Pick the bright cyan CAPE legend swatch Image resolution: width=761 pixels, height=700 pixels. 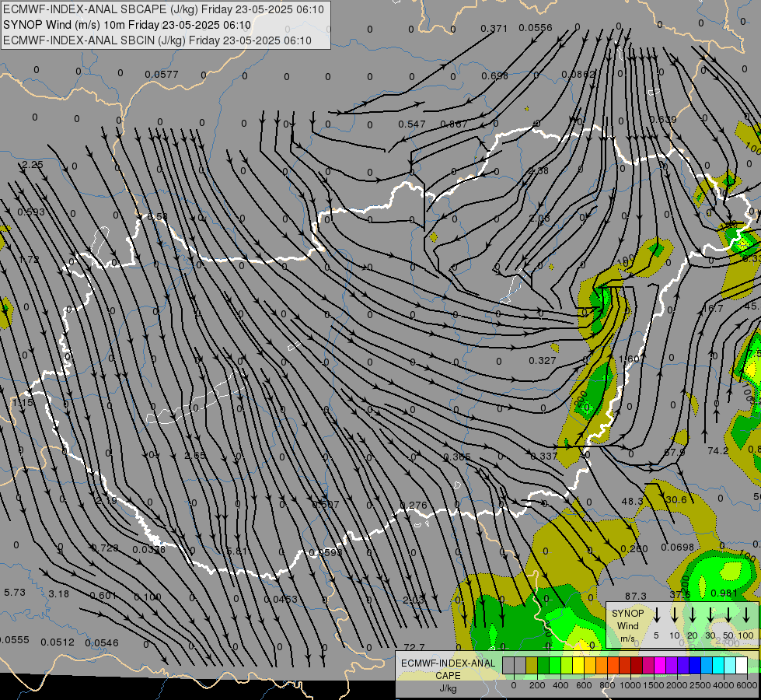717,666
